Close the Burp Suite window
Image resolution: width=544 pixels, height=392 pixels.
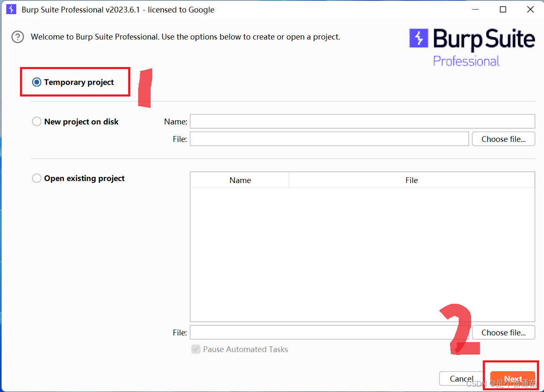(530, 10)
